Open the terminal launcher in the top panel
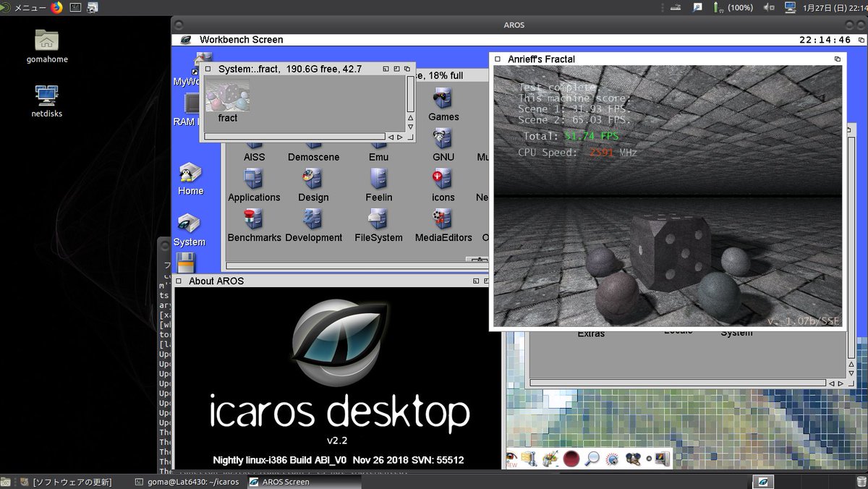Viewport: 868px width, 489px height. pyautogui.click(x=75, y=7)
